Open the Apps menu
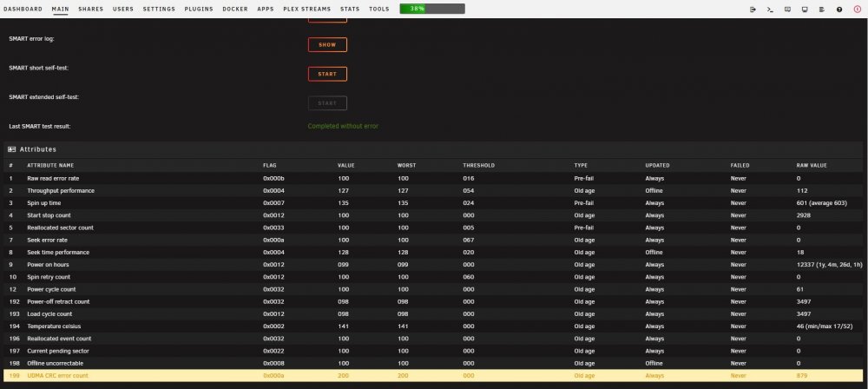Viewport: 868px width, 389px height. pos(266,10)
